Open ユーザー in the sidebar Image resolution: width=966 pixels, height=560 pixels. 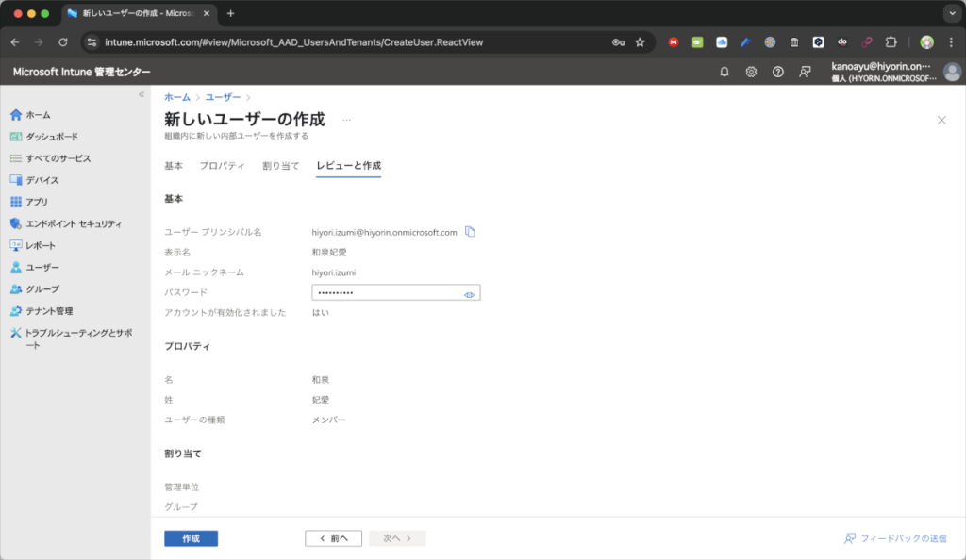point(35,267)
